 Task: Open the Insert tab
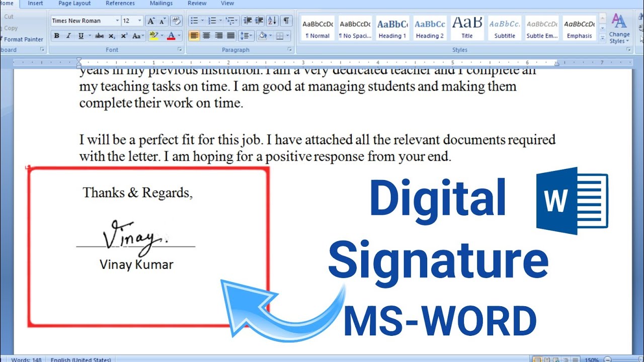[x=35, y=3]
